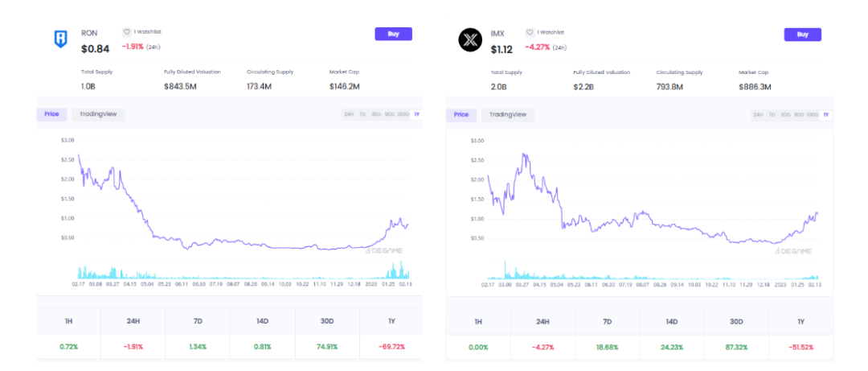
Task: Click the heart watchlist icon for IMX
Action: coord(529,32)
